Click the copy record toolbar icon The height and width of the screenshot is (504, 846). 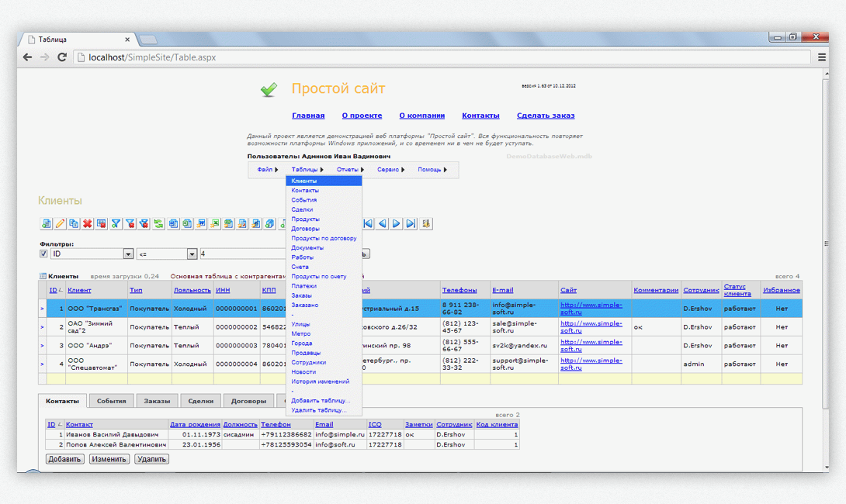point(74,224)
